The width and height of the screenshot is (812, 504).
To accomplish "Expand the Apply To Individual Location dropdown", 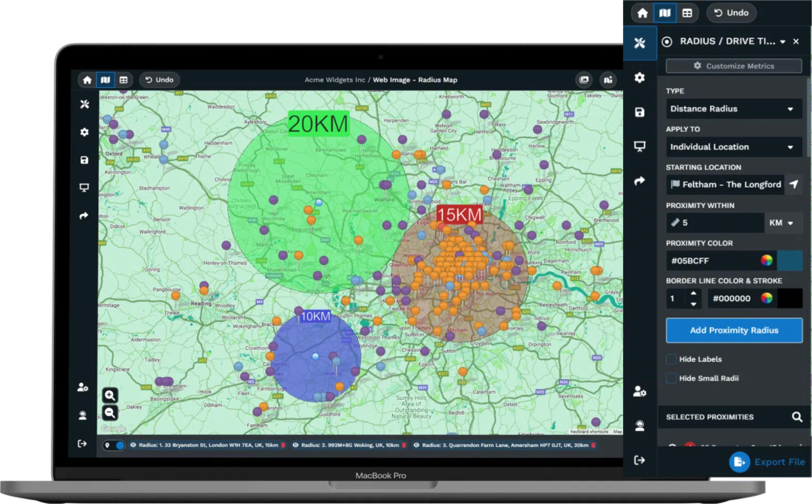I will [733, 147].
